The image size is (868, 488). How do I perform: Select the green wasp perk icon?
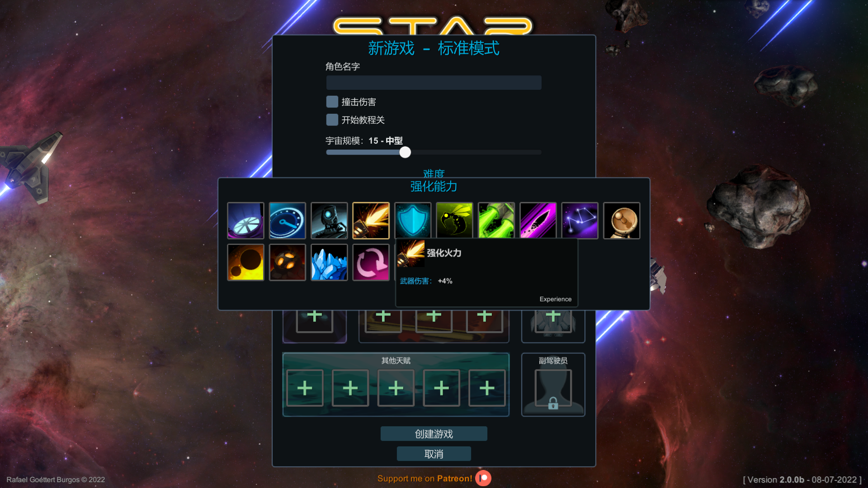coord(454,221)
